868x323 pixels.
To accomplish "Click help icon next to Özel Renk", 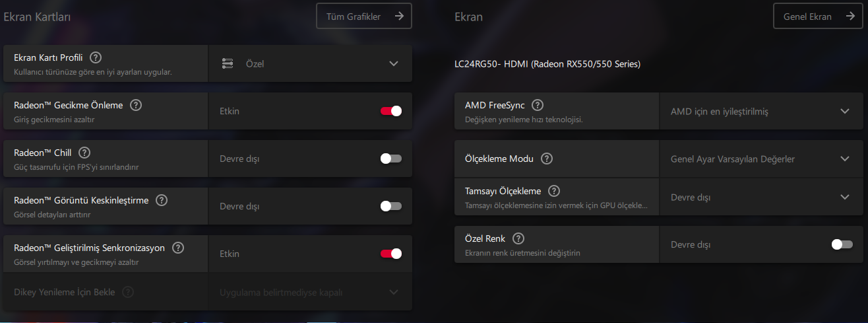I will tap(518, 238).
